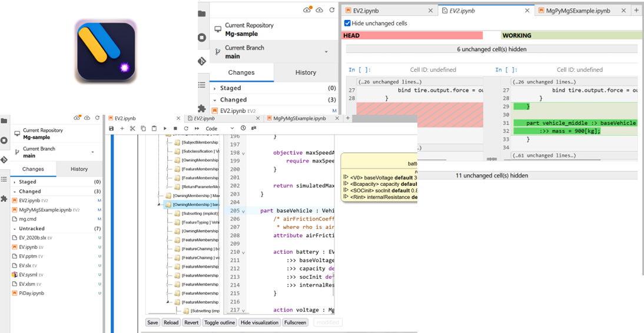Insert a cell with the plus icon
The height and width of the screenshot is (333, 644).
click(x=122, y=128)
